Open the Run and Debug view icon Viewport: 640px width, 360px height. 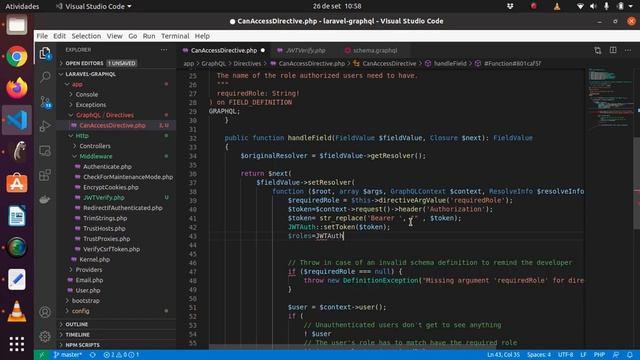(x=45, y=126)
